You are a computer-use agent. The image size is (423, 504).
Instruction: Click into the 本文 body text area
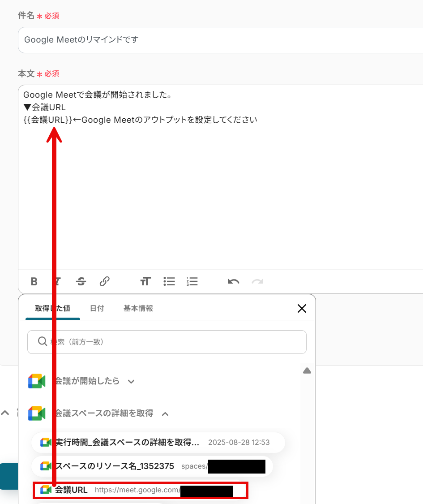220,177
